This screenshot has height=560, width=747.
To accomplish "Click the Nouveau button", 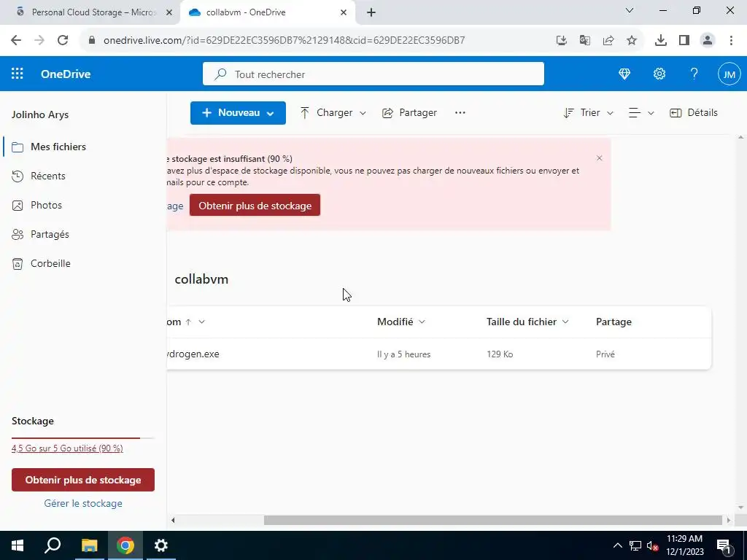I will pos(238,113).
